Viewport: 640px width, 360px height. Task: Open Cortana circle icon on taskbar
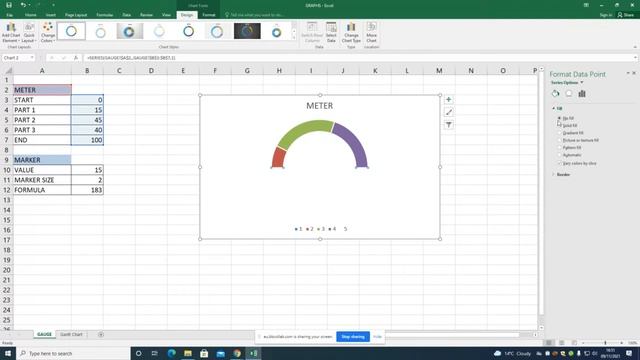click(x=138, y=353)
